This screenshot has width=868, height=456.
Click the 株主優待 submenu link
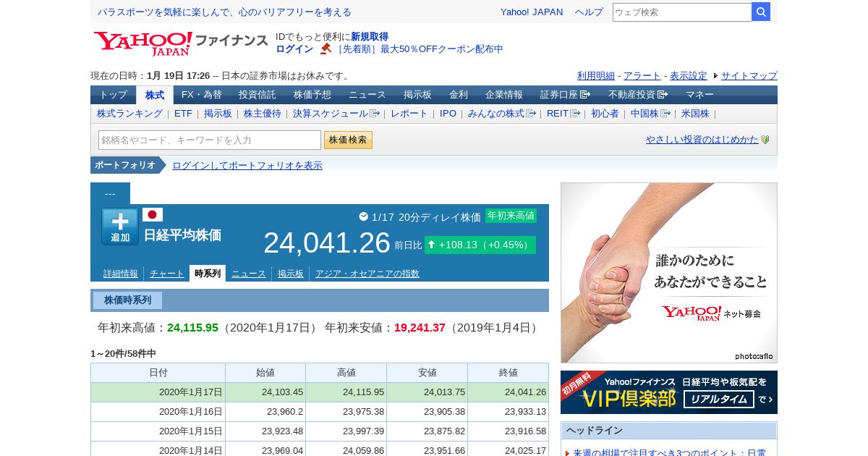[x=263, y=114]
